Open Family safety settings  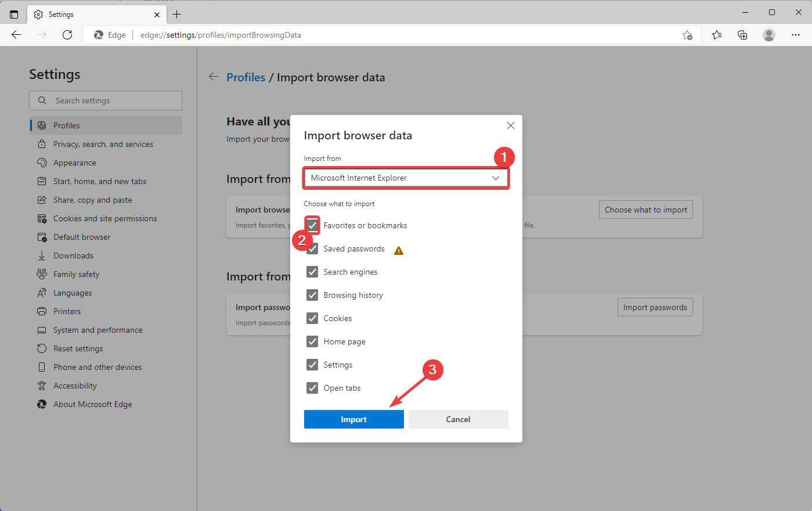[x=106, y=274]
